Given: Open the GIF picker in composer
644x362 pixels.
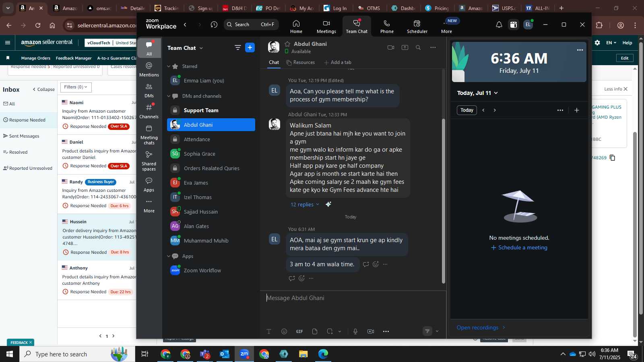Looking at the screenshot, I should click(x=299, y=331).
